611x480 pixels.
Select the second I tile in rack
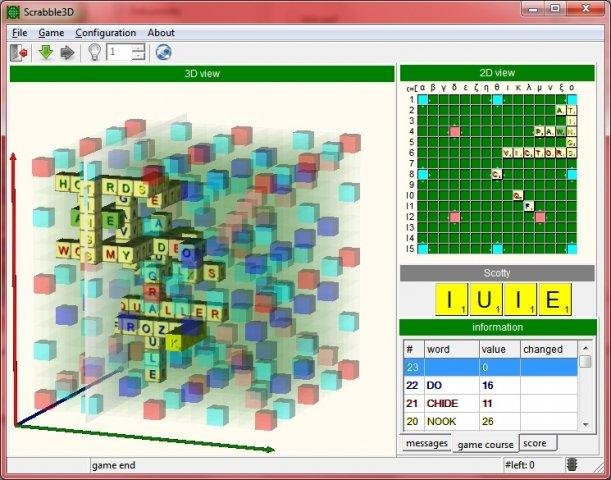519,299
